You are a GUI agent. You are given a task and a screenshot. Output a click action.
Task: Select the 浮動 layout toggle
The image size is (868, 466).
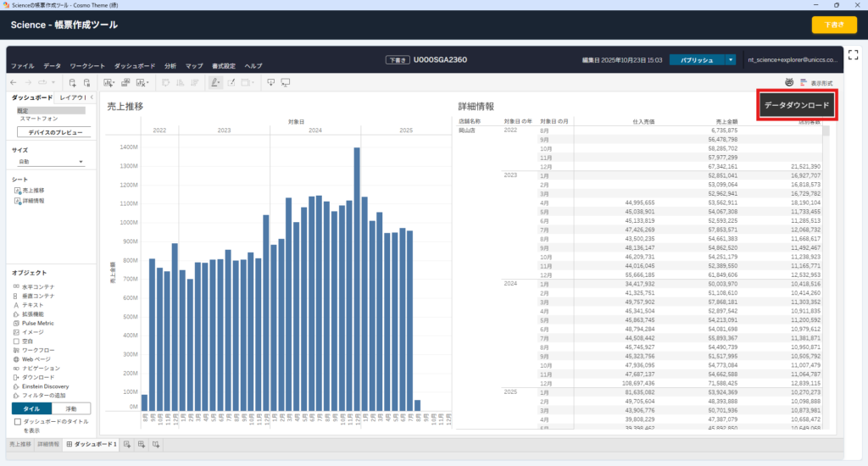coord(71,409)
